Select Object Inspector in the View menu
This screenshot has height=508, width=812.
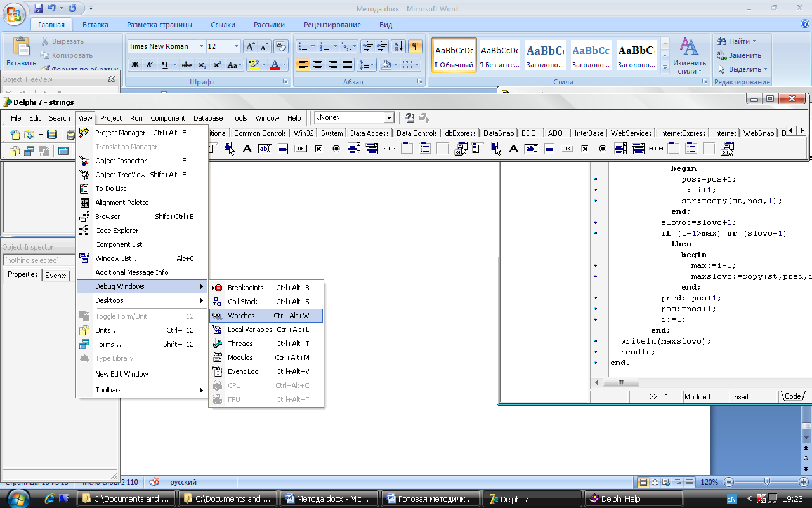[143, 161]
